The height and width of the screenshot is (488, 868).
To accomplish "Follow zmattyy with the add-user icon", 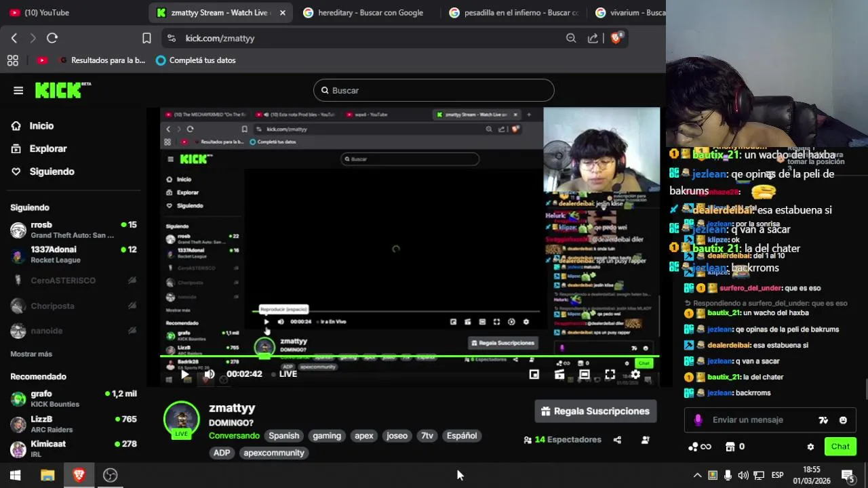I will pyautogui.click(x=646, y=440).
